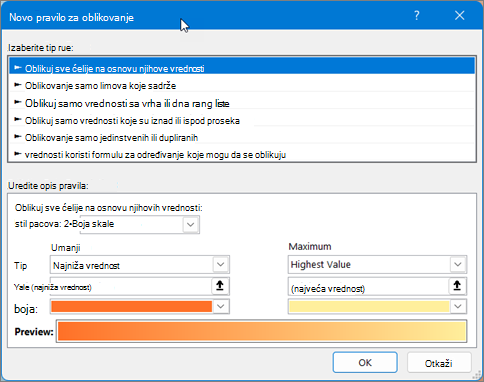Click the minimum range selector upload-arrow icon
This screenshot has height=382, width=484.
(220, 286)
